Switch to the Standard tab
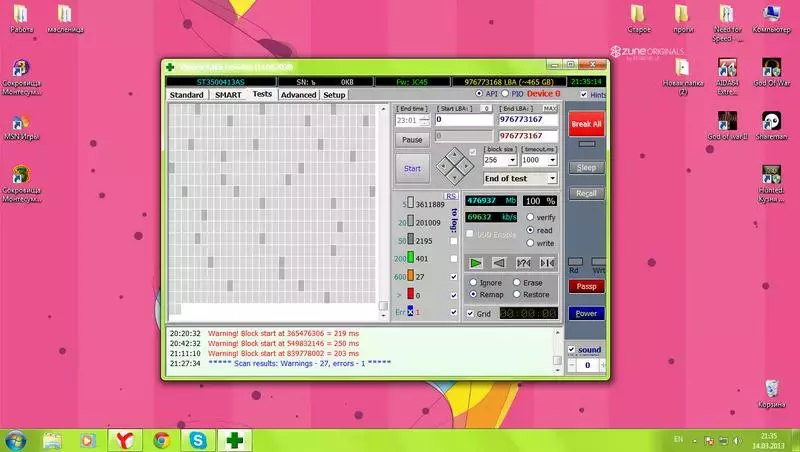This screenshot has height=452, width=800. [187, 95]
